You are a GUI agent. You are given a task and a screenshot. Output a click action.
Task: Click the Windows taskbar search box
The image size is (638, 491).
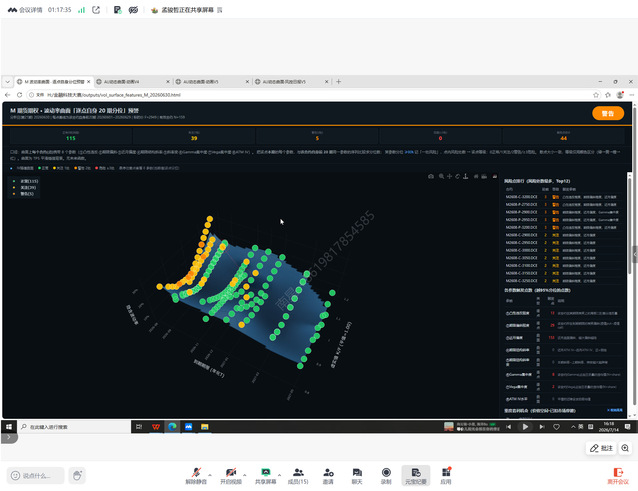[74, 427]
